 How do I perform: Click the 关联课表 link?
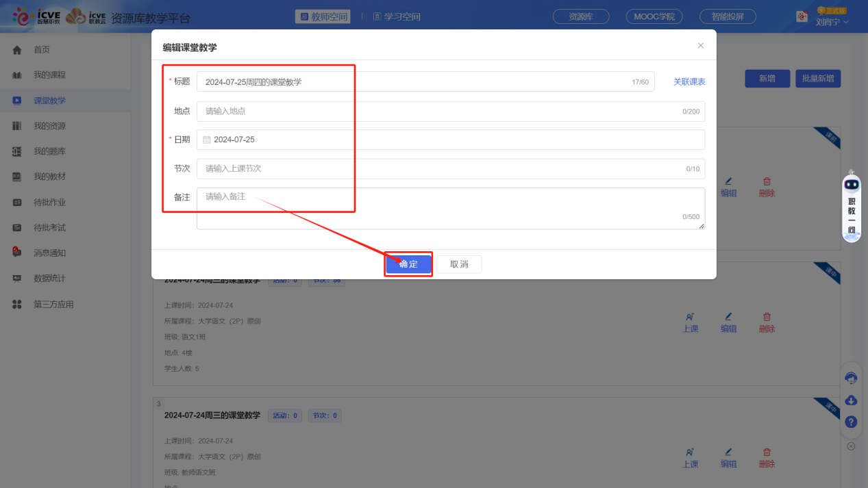pos(689,82)
